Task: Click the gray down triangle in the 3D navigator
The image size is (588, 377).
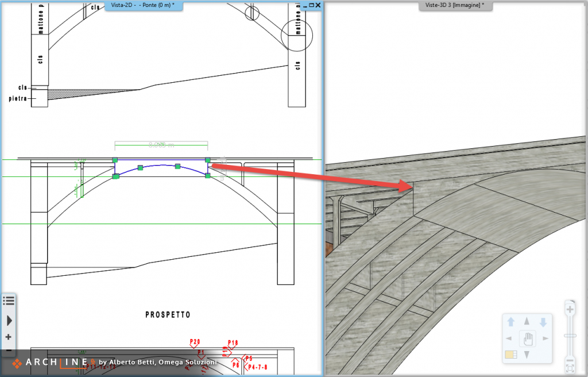Action: (527, 355)
